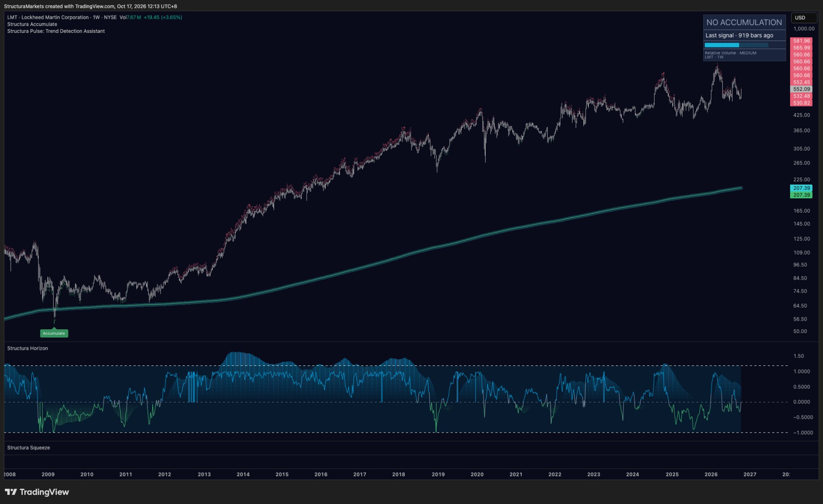This screenshot has height=504, width=823.
Task: Click the 84.50 price axis value
Action: (x=800, y=278)
